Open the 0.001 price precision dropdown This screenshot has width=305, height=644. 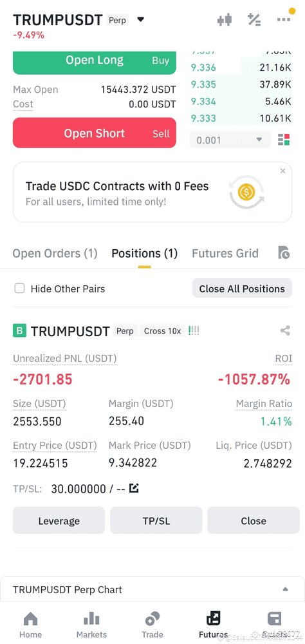pyautogui.click(x=230, y=140)
